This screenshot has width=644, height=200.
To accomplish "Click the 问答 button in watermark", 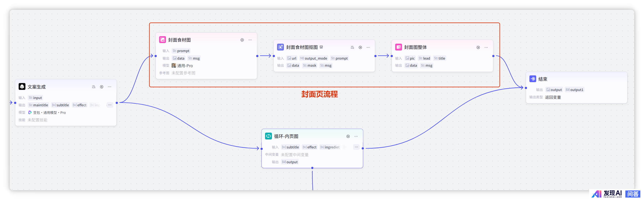I will pos(633,194).
